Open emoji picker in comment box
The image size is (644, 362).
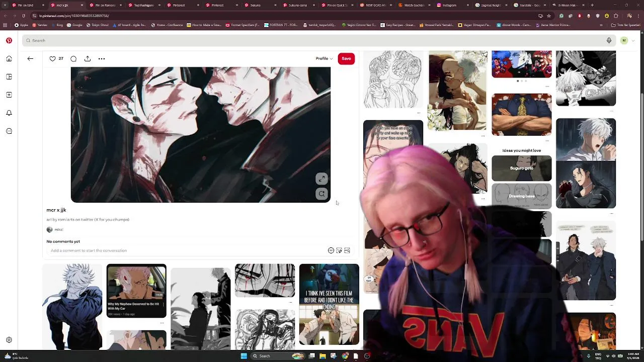pos(331,250)
